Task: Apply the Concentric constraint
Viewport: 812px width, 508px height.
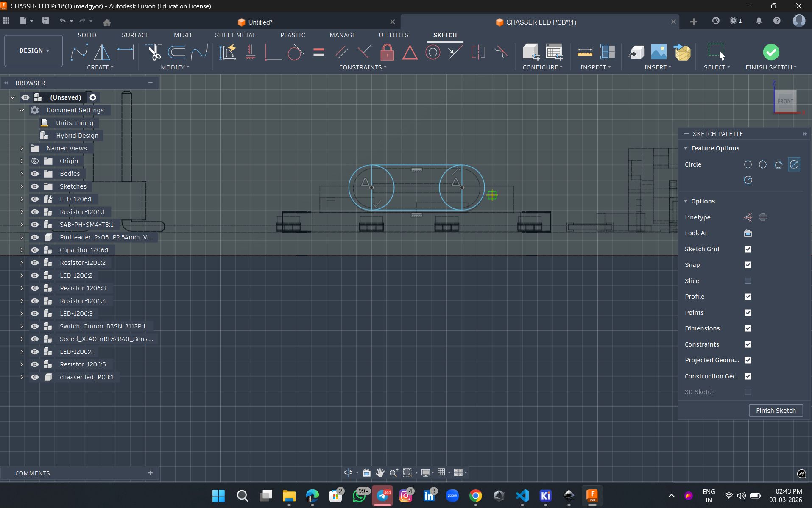Action: [x=433, y=52]
